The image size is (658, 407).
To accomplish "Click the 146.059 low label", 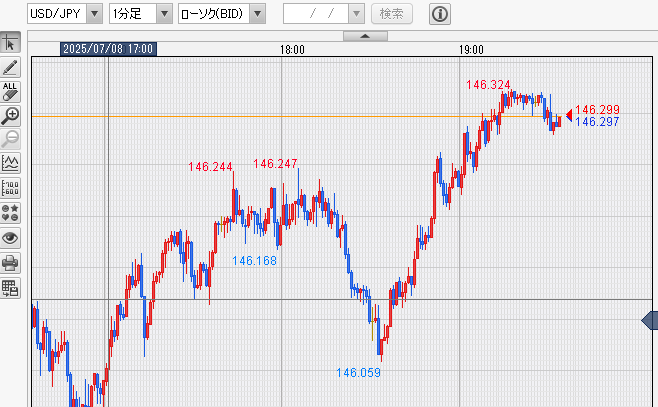I will (x=358, y=373).
